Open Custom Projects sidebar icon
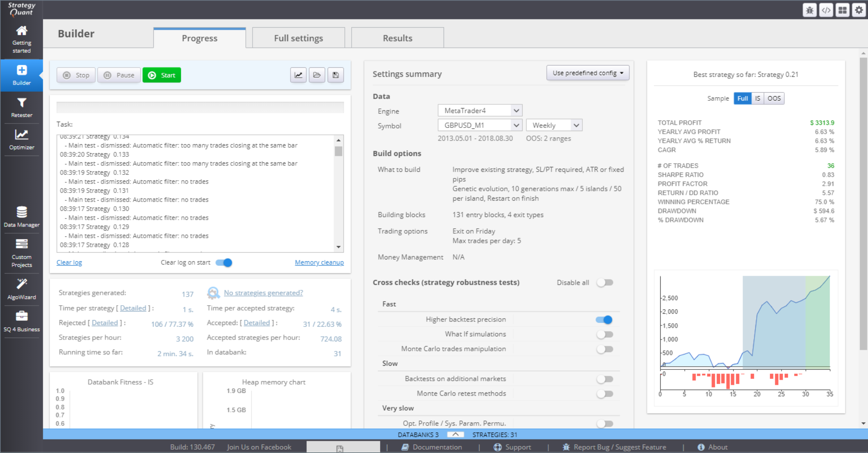This screenshot has height=453, width=868. click(22, 244)
